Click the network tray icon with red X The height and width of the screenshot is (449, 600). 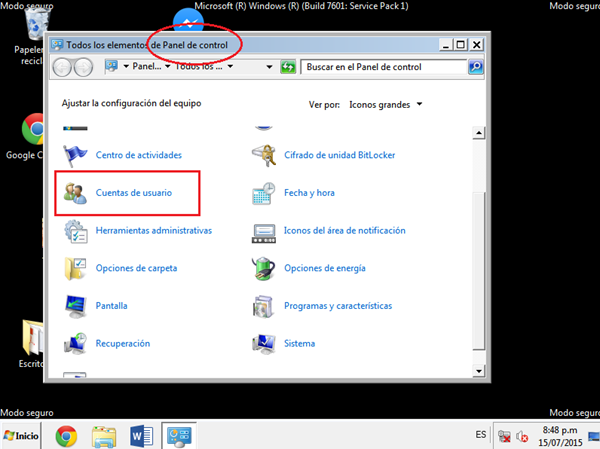click(x=504, y=436)
